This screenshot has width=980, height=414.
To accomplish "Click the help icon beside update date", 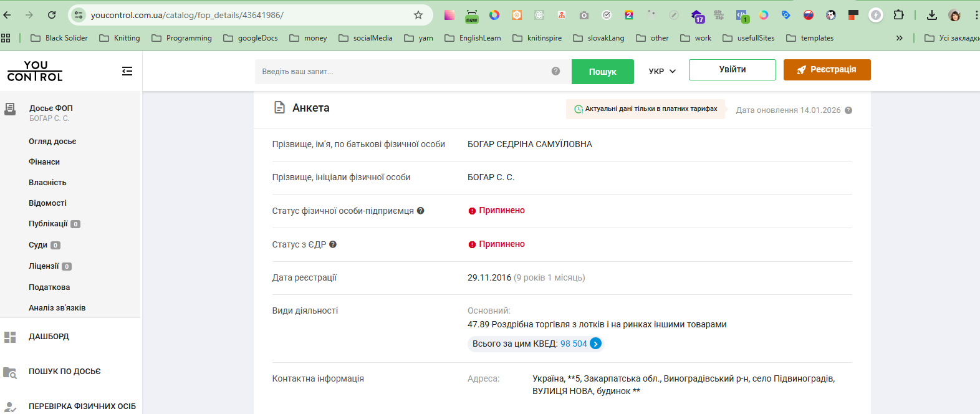I will click(848, 110).
